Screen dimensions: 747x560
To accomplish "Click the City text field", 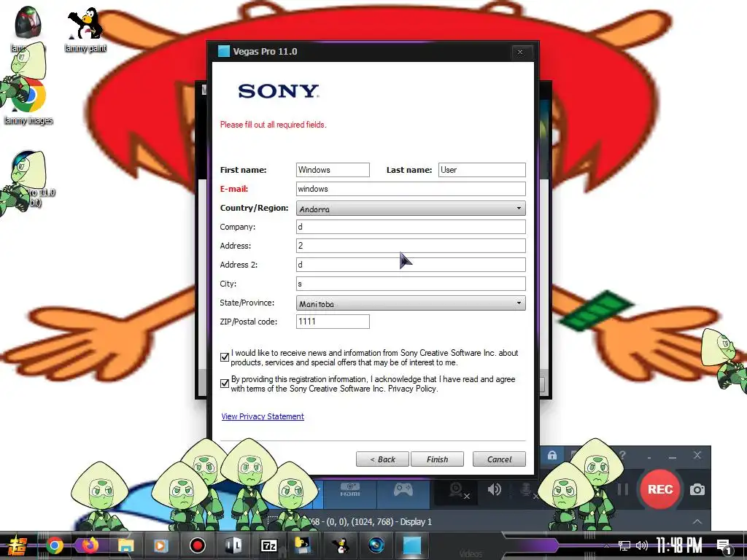I will coord(411,284).
